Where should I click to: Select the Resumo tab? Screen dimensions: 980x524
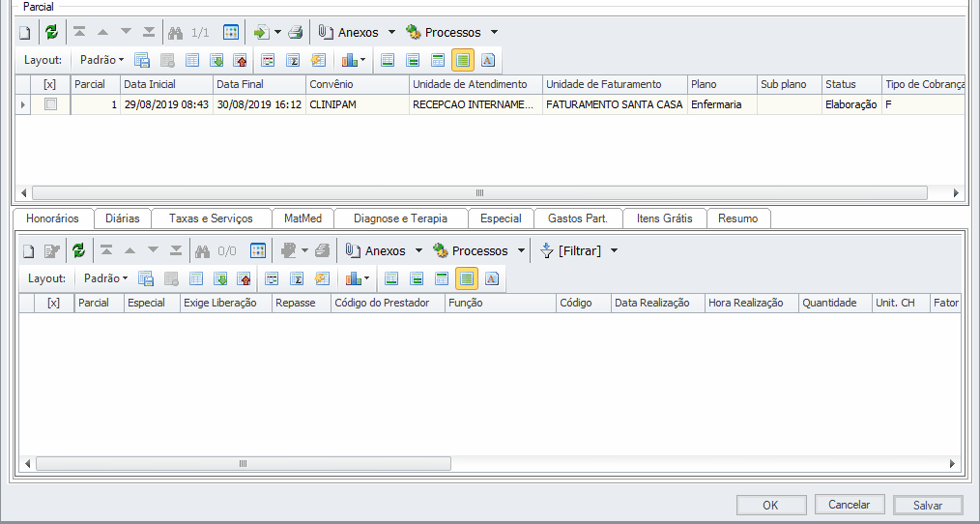(738, 218)
